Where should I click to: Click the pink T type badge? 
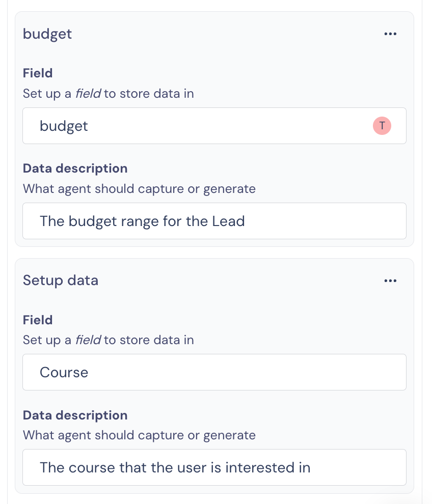coord(382,126)
